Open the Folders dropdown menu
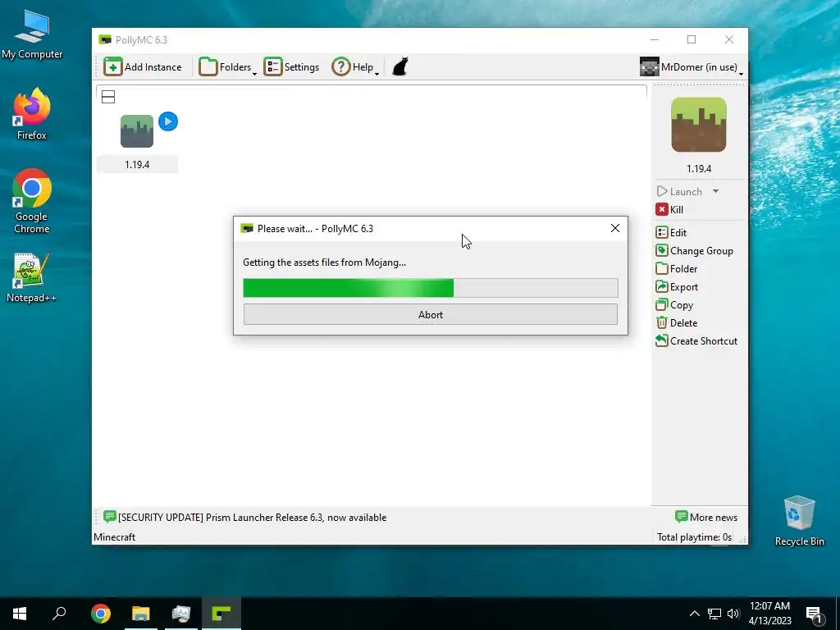The image size is (840, 630). (228, 67)
